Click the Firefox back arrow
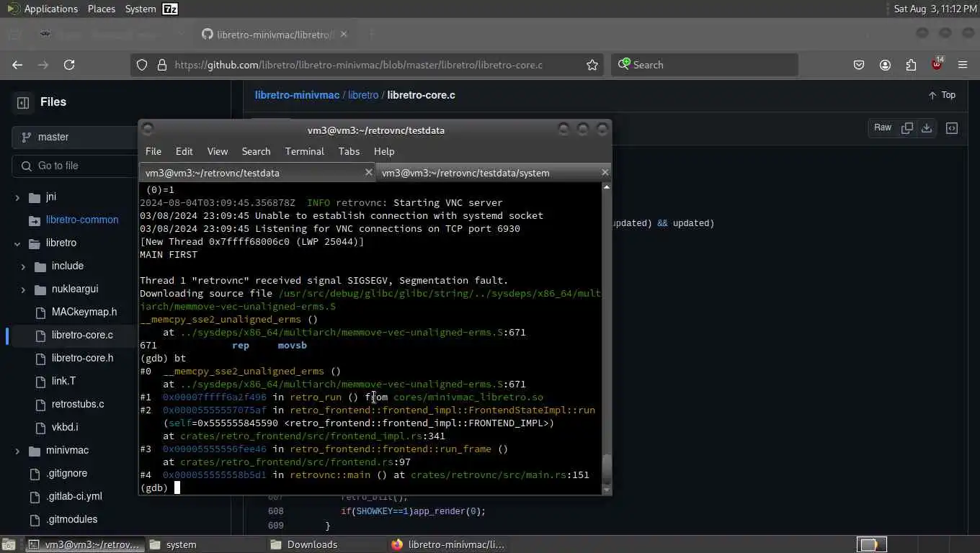 click(x=17, y=65)
